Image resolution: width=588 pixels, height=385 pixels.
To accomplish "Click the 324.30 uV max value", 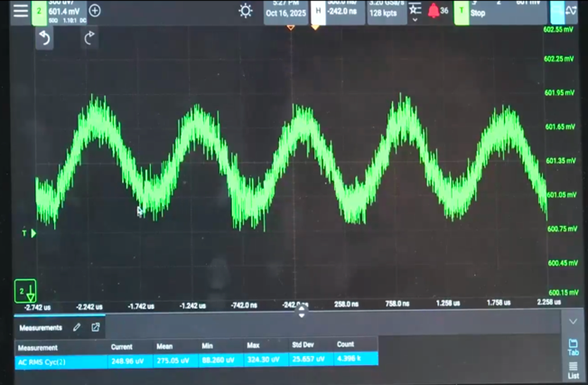I will point(263,360).
